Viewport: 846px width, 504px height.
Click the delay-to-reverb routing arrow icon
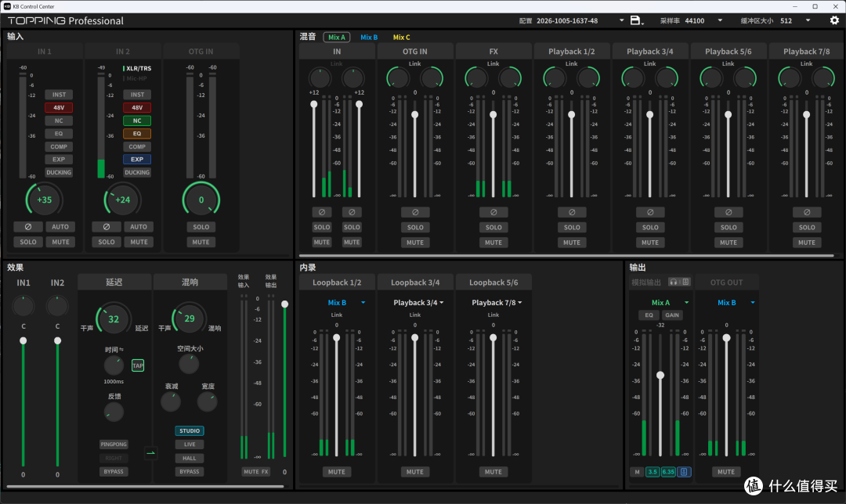pos(150,453)
